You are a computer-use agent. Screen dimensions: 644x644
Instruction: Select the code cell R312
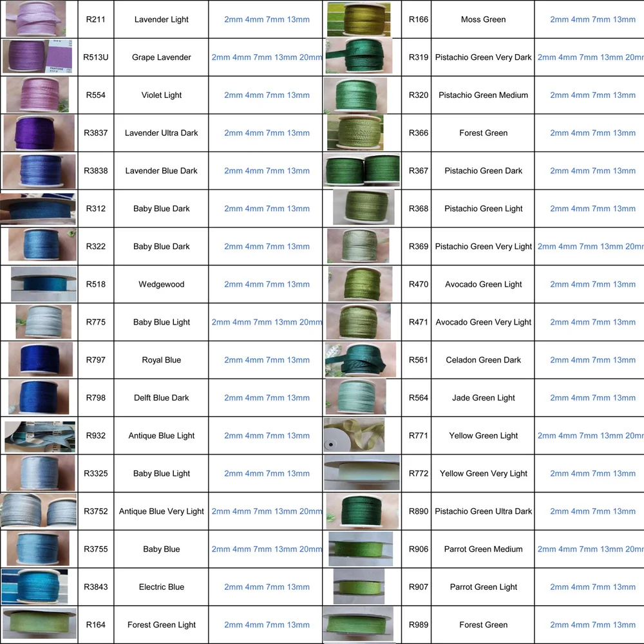pyautogui.click(x=96, y=208)
